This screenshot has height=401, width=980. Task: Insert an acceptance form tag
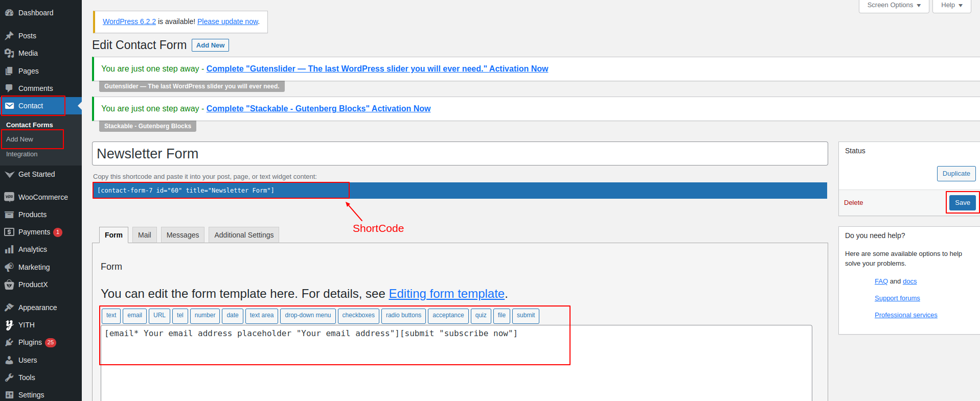pos(448,316)
